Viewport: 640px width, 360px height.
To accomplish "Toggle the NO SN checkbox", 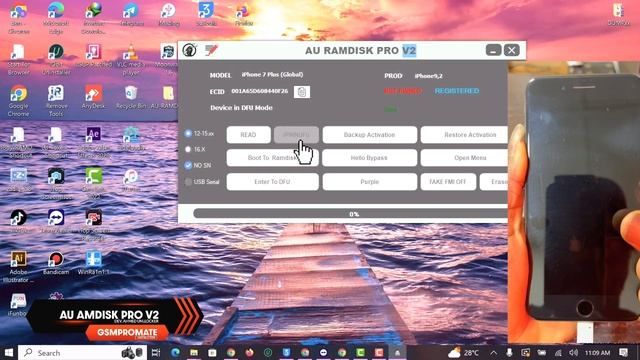I will 188,165.
